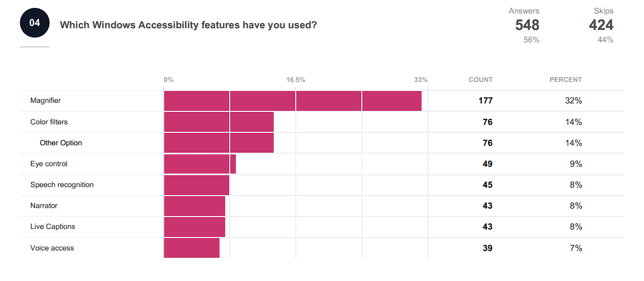Click the Answers total 548

click(527, 25)
